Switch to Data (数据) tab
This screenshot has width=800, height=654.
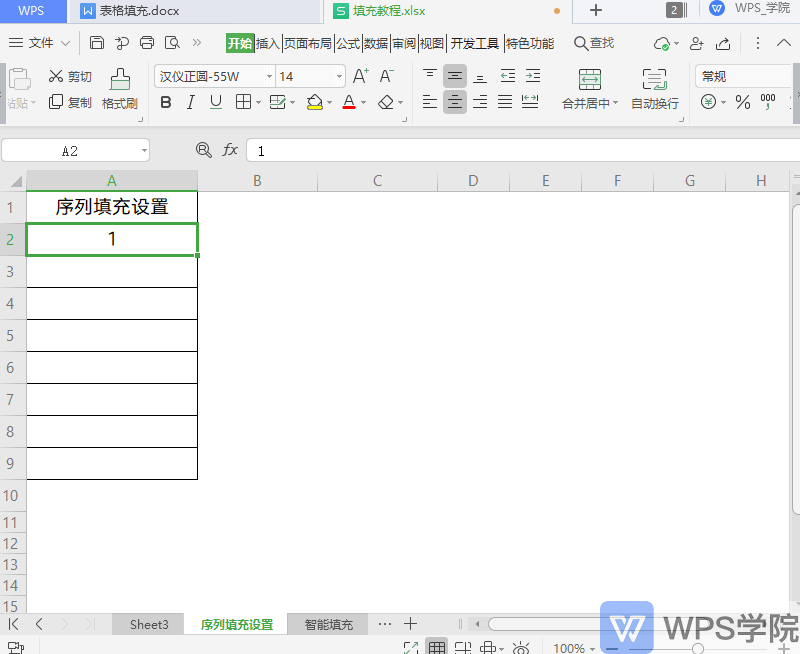point(376,44)
